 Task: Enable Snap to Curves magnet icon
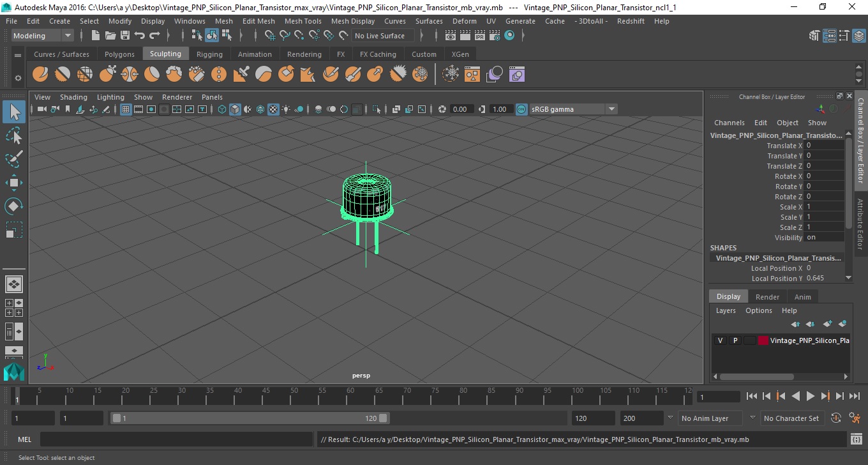[285, 36]
